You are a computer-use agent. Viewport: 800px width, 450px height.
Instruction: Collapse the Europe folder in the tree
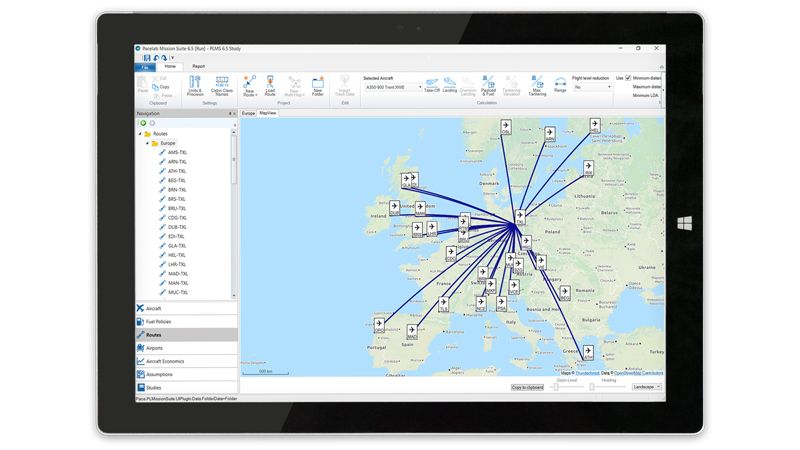point(148,143)
